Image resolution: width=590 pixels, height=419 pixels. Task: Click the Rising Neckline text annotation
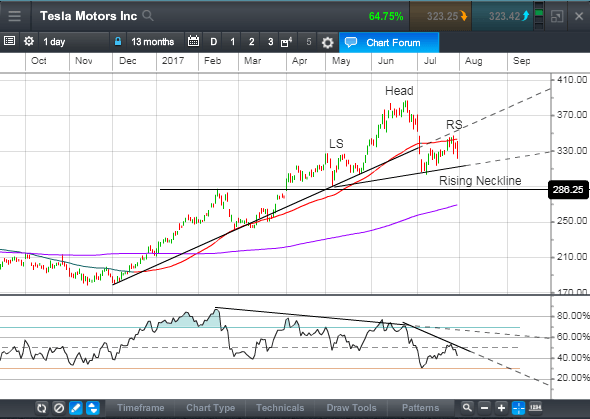pos(480,181)
